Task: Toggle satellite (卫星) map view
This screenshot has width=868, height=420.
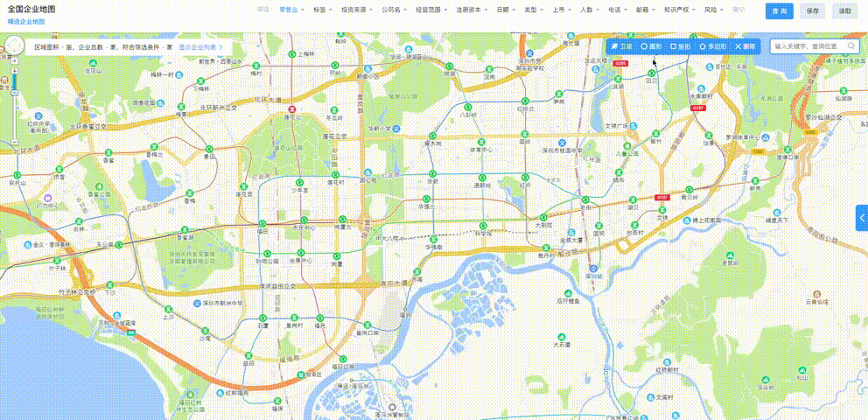Action: click(x=622, y=46)
